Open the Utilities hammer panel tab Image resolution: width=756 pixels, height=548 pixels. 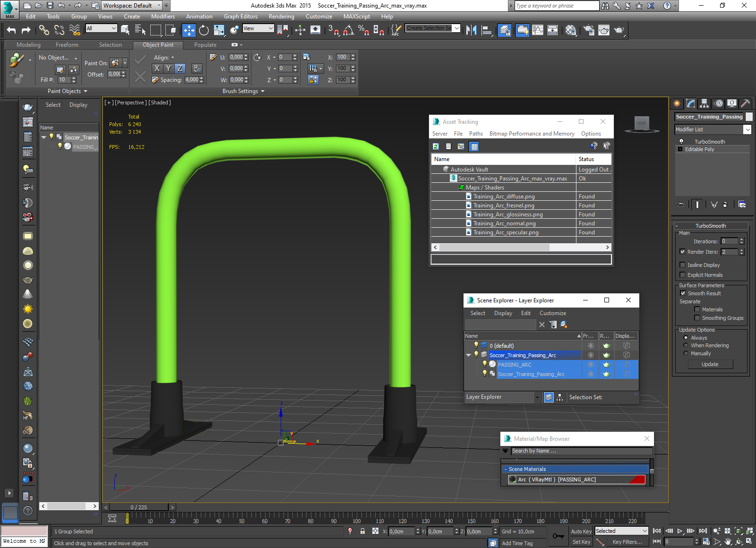tap(745, 103)
